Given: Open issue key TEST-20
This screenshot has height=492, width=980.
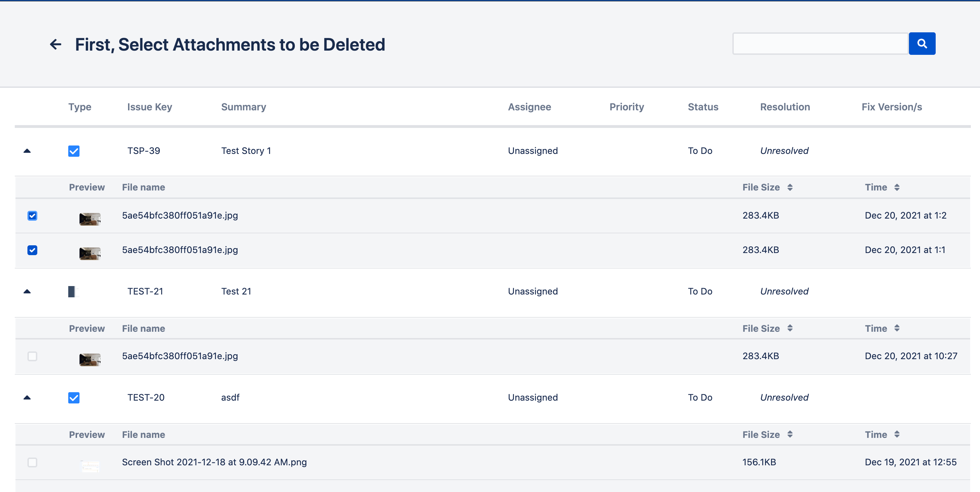Looking at the screenshot, I should [146, 397].
